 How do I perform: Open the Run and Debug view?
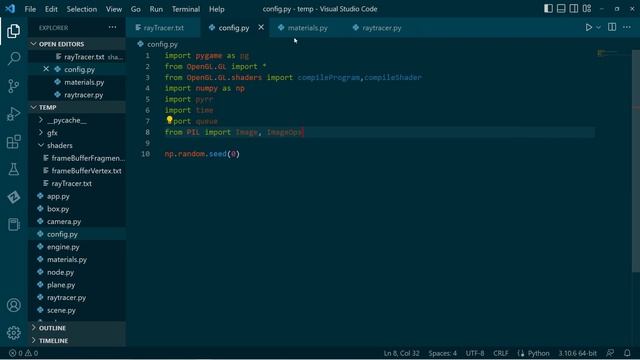pos(13,114)
